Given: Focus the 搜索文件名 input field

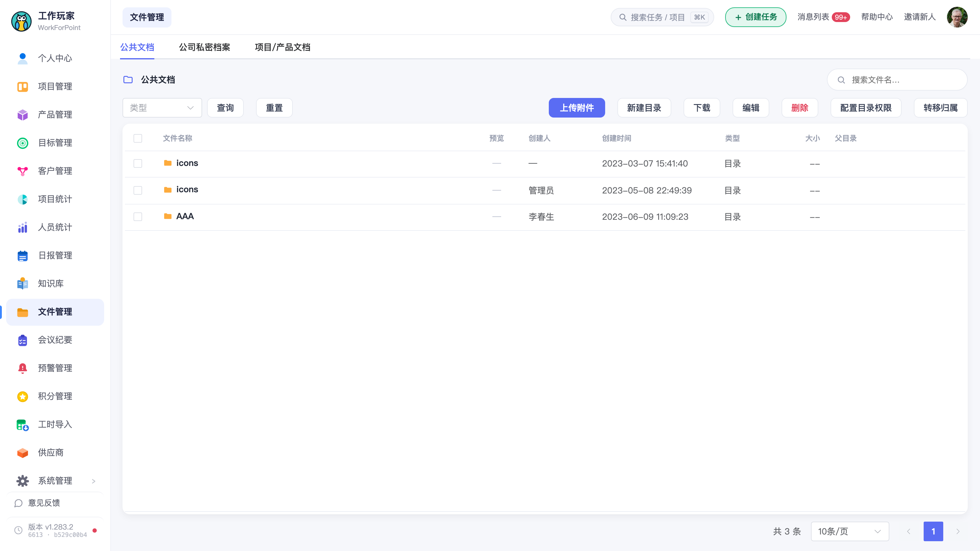Looking at the screenshot, I should [897, 80].
